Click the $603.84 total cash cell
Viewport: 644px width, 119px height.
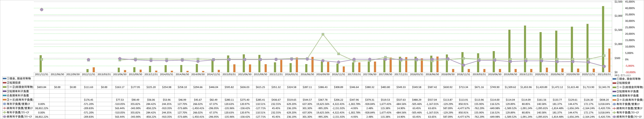click(42, 87)
